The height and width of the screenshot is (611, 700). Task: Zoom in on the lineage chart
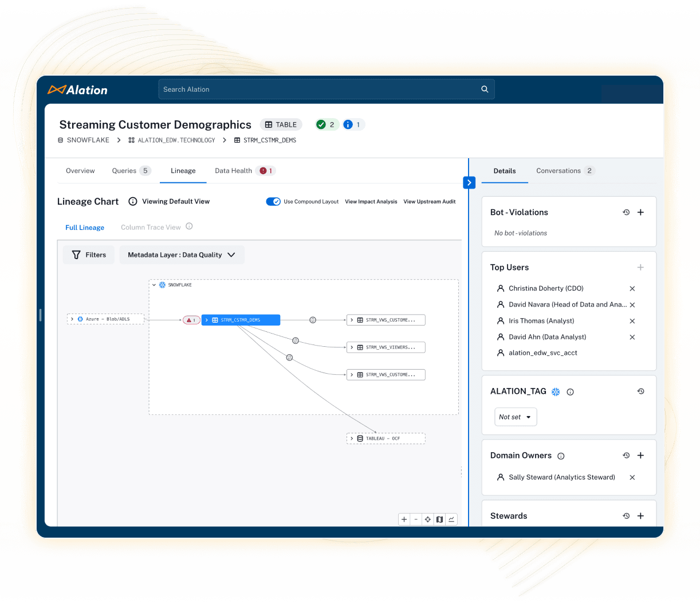(x=404, y=519)
